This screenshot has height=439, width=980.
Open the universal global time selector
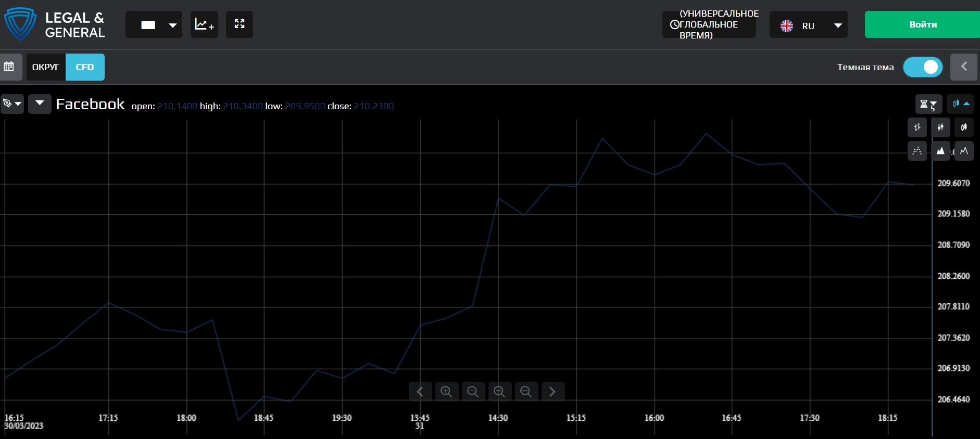point(709,24)
